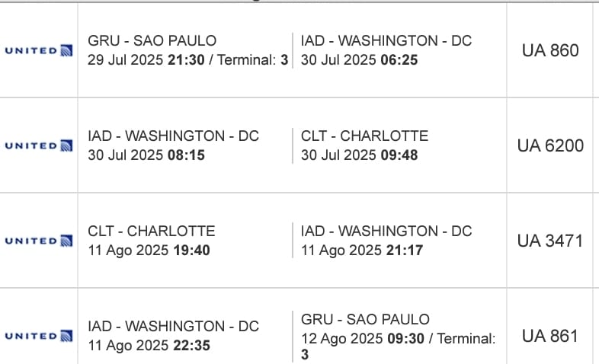Click GRU - SAO PAULO departure on 29 Jul

pyautogui.click(x=152, y=41)
